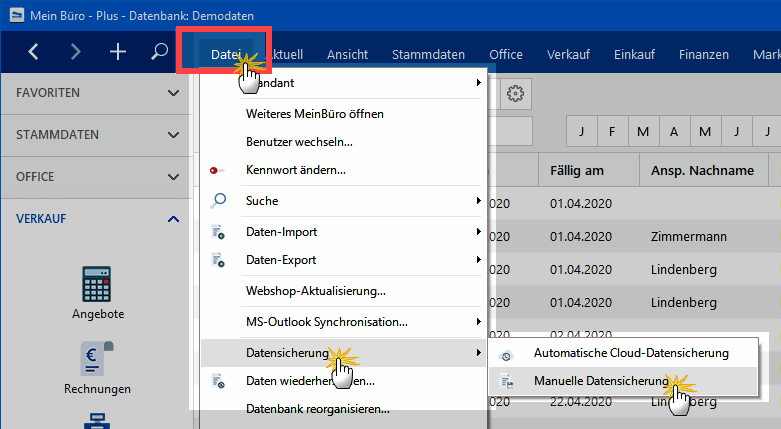Open Rechnungen invoice icon

point(97,359)
